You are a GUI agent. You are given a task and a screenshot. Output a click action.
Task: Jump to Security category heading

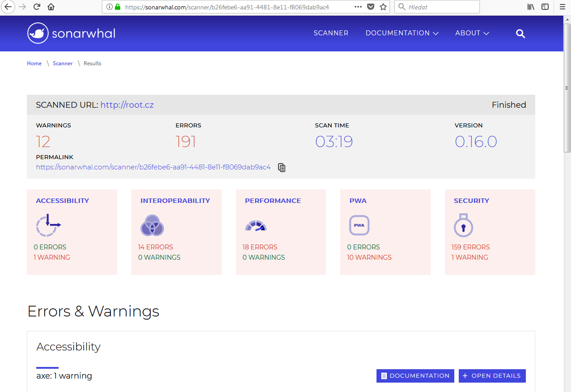click(471, 201)
